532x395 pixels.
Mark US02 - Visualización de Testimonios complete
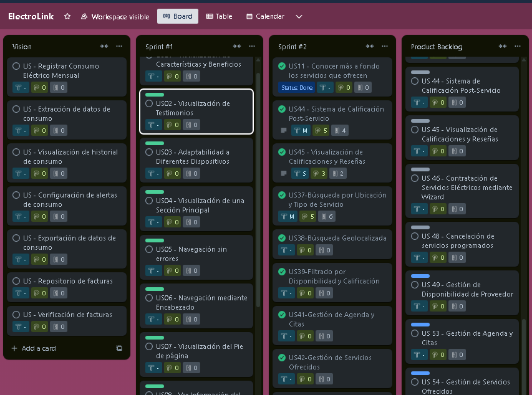[149, 103]
